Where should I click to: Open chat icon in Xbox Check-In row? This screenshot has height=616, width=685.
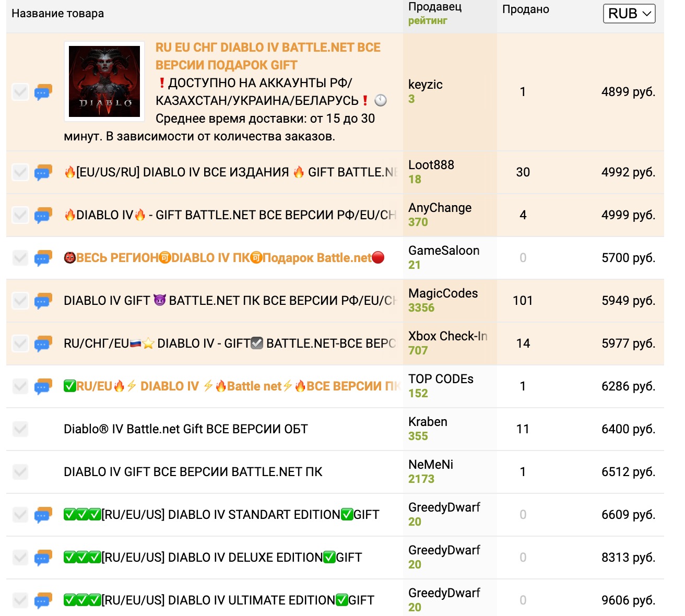tap(43, 343)
